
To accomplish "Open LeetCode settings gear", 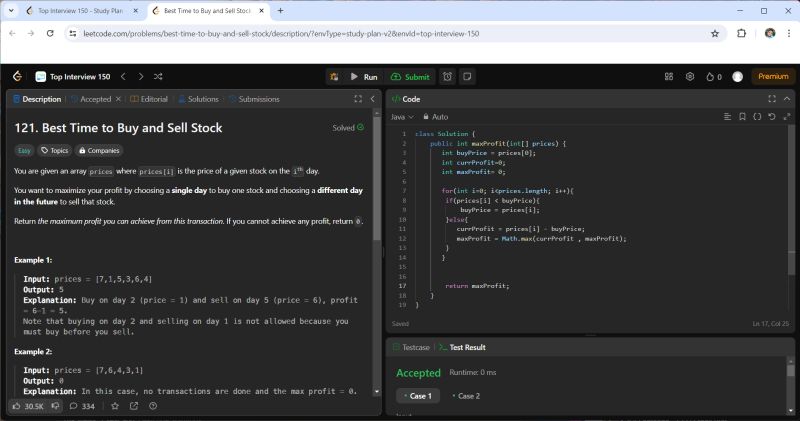I will pos(690,77).
